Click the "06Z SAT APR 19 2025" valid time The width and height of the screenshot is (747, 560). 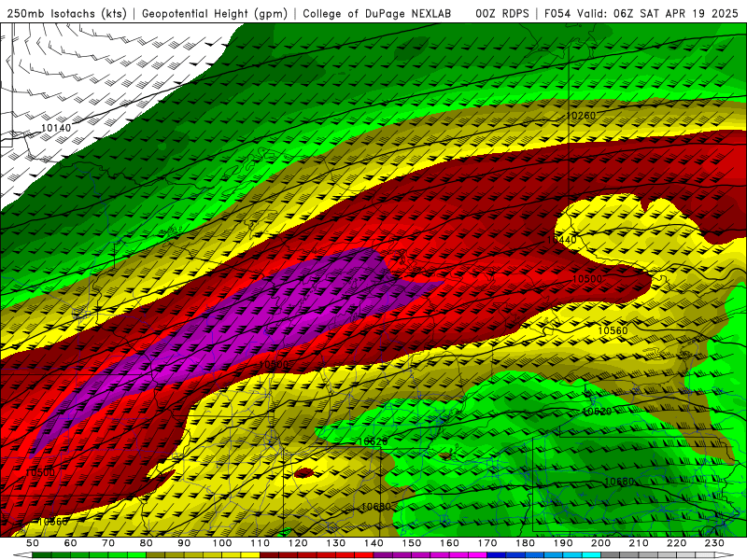click(x=675, y=14)
